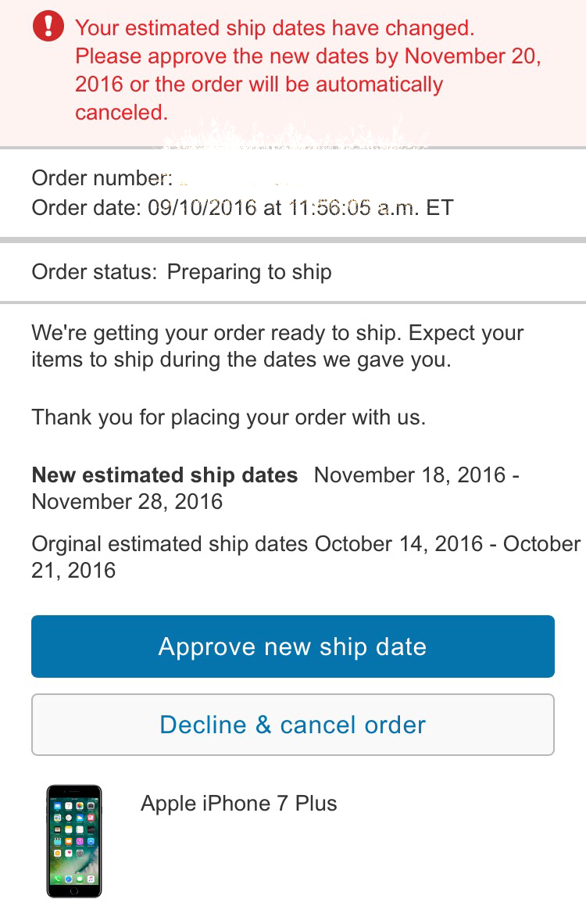
Task: Click the blank redacted order number value
Action: click(x=234, y=178)
